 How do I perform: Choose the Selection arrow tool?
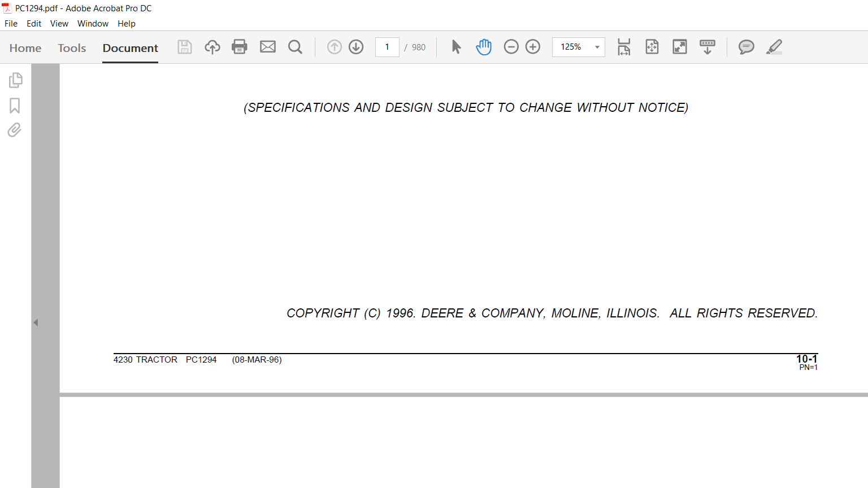[x=457, y=47]
